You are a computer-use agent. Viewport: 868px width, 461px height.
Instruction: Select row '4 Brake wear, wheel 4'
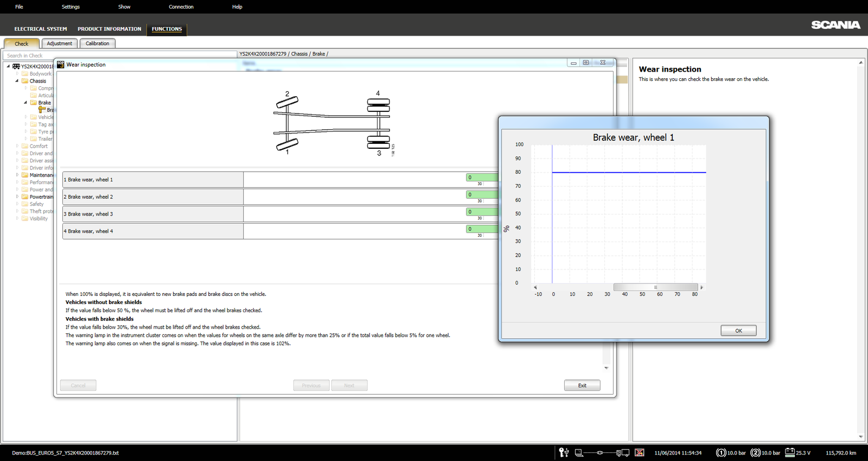pyautogui.click(x=280, y=231)
